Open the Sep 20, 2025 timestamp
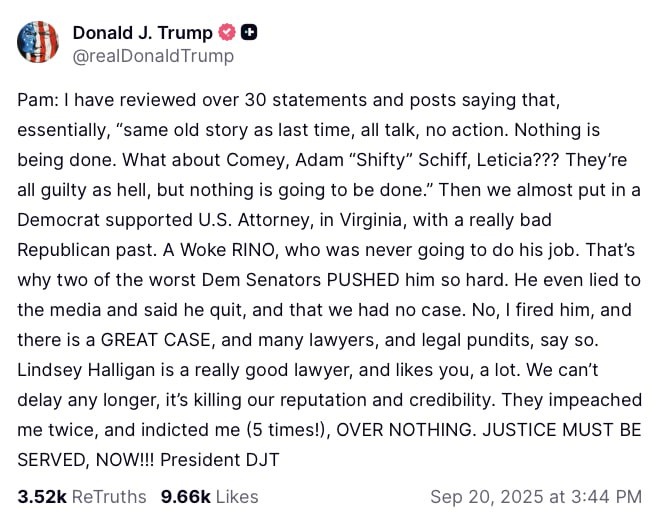 click(x=536, y=497)
